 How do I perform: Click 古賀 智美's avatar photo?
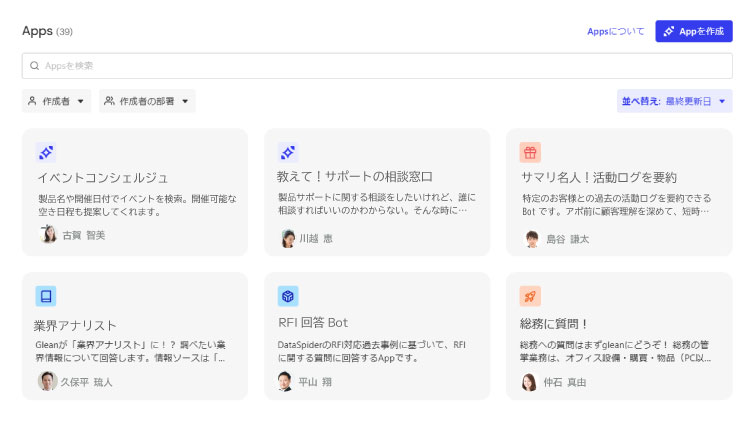(48, 235)
